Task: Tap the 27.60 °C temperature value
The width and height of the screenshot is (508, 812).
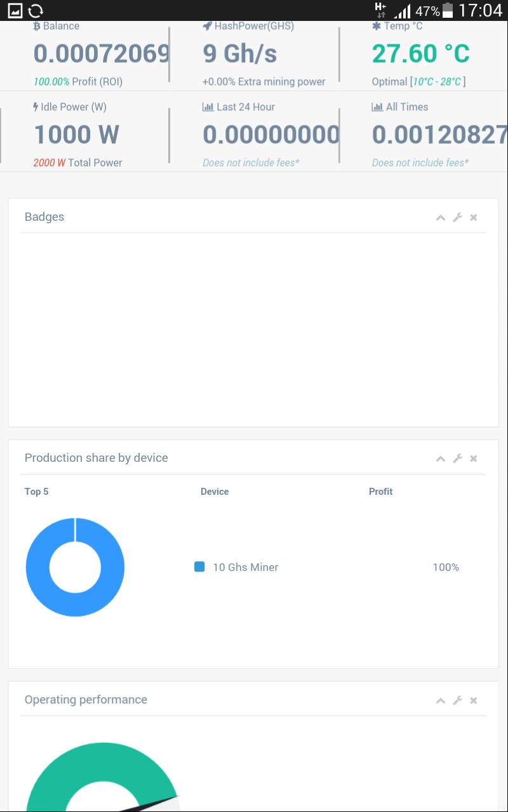Action: 420,54
